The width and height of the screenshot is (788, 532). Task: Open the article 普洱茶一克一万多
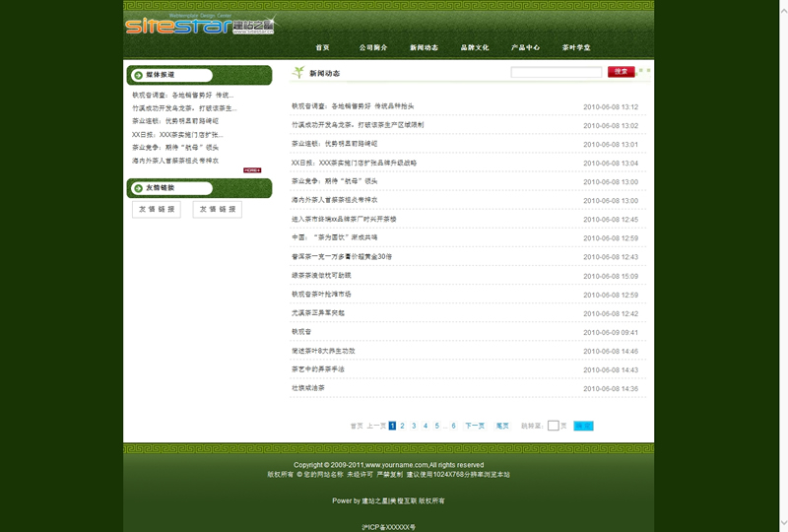tap(342, 256)
